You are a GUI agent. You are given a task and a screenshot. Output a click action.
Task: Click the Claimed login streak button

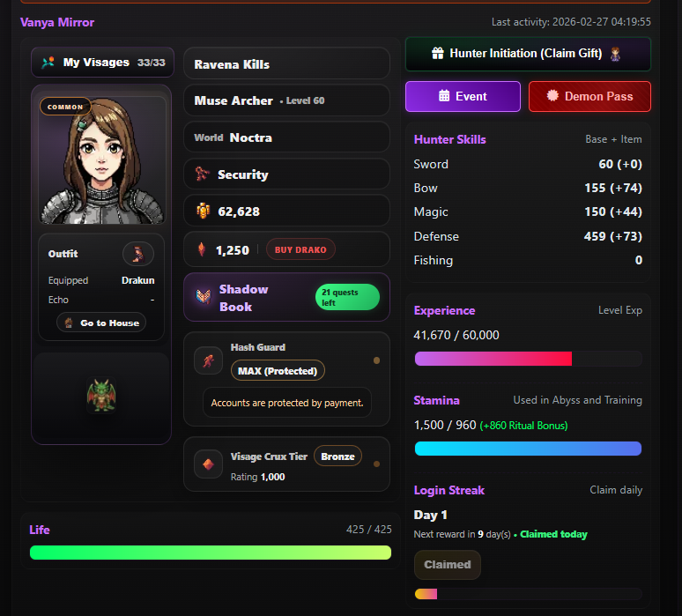pos(447,565)
